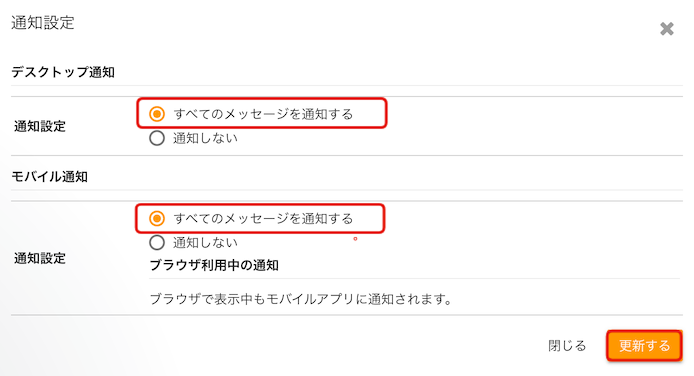Click 通知設定 row label under デスクトップ通知

click(x=40, y=127)
